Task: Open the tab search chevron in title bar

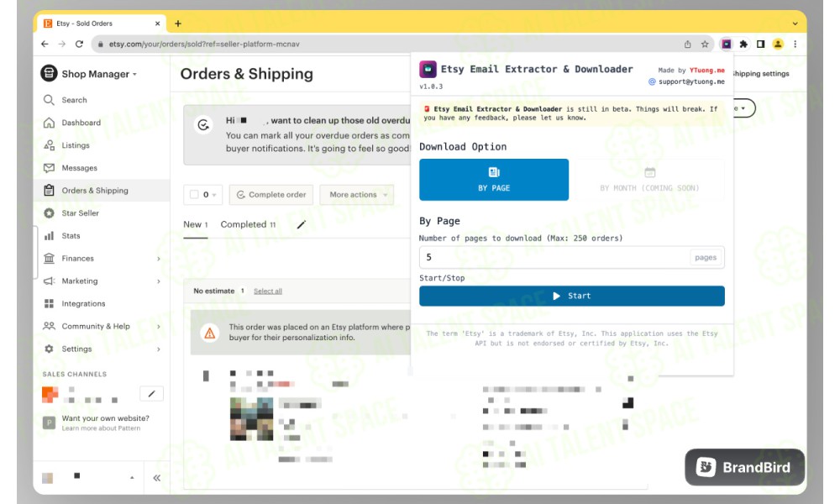Action: 795,24
